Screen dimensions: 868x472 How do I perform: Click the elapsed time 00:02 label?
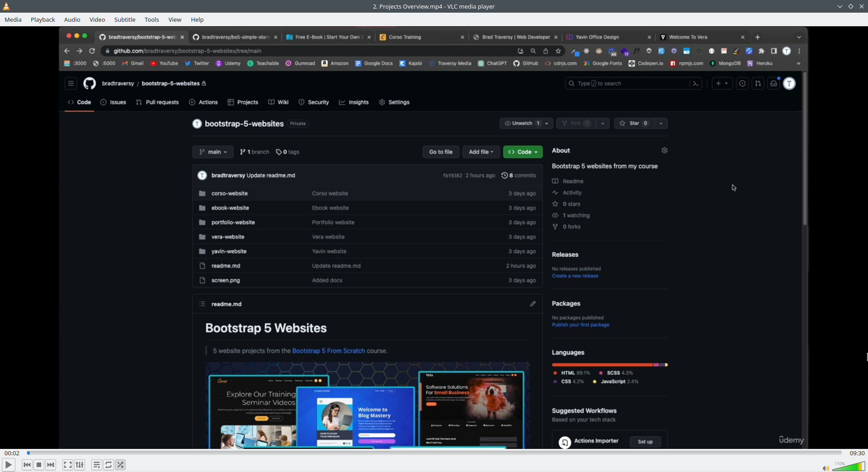12,453
